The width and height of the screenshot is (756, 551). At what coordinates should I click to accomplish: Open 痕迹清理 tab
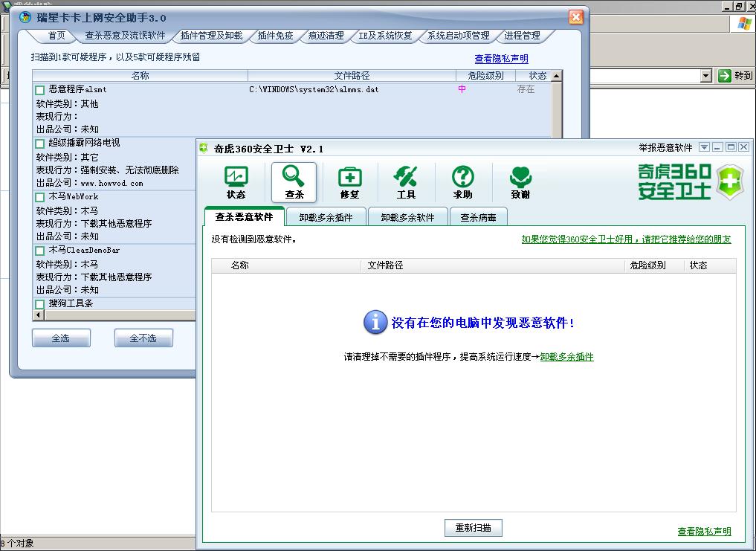click(x=326, y=35)
